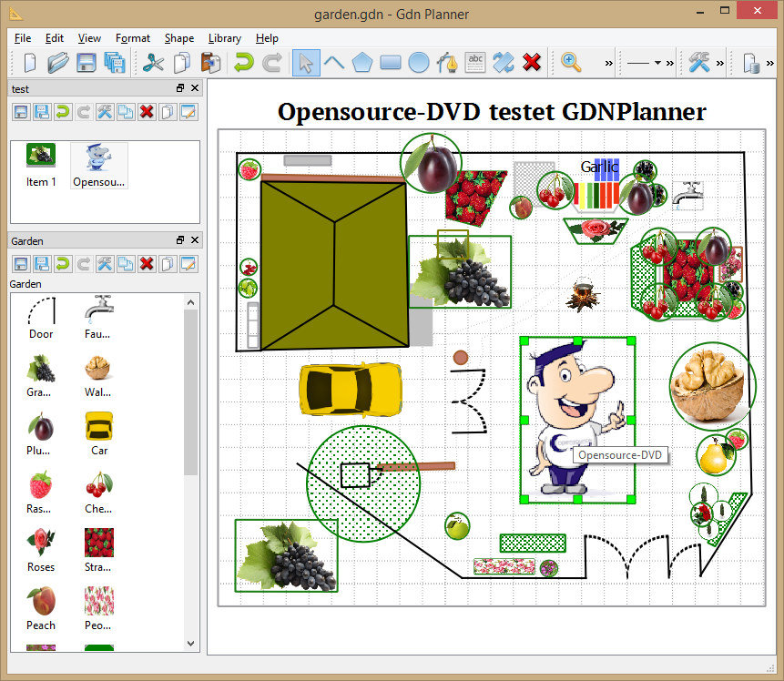784x681 pixels.
Task: Float the Garden panel
Action: [180, 240]
